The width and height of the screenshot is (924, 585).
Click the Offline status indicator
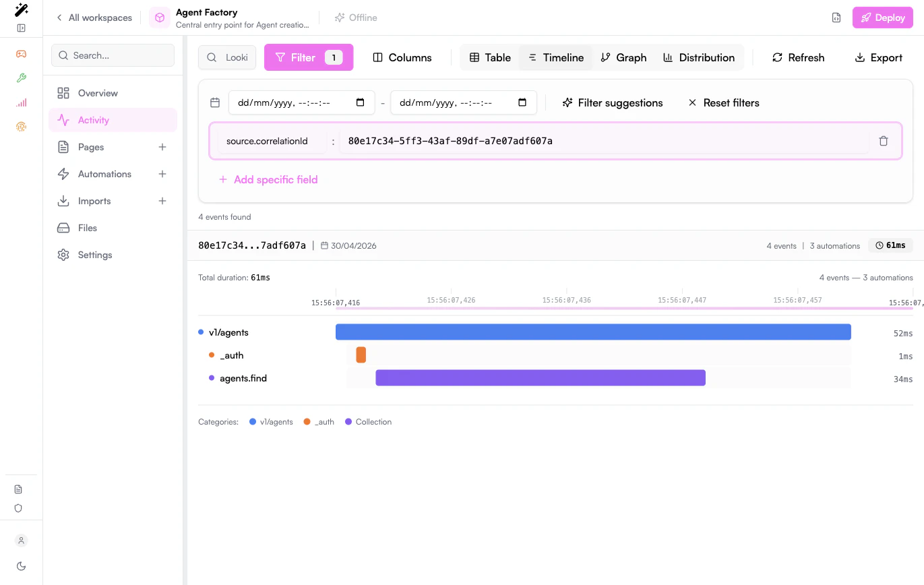pyautogui.click(x=356, y=18)
